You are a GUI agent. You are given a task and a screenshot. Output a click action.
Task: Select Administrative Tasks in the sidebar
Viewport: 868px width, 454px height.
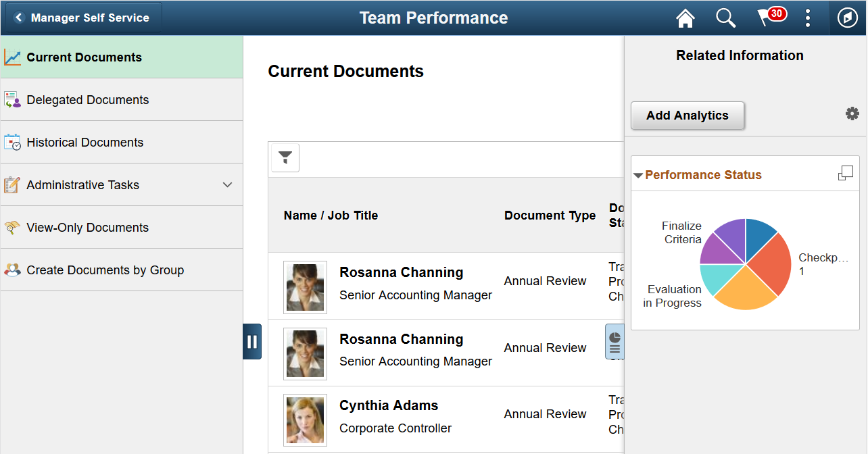122,185
